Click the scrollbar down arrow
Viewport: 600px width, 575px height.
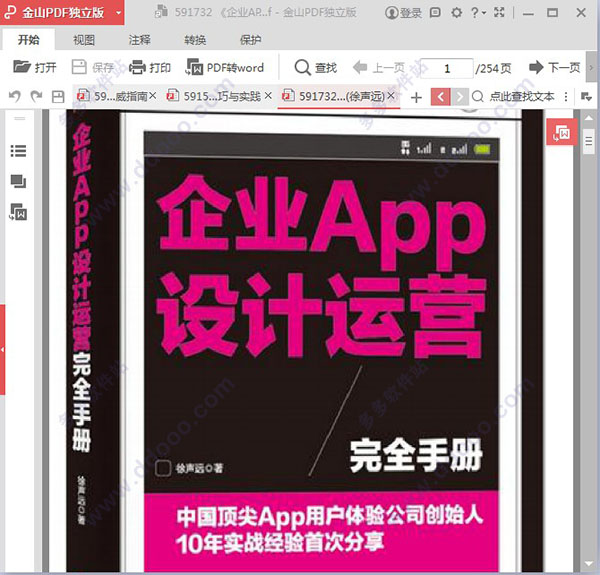(x=589, y=564)
